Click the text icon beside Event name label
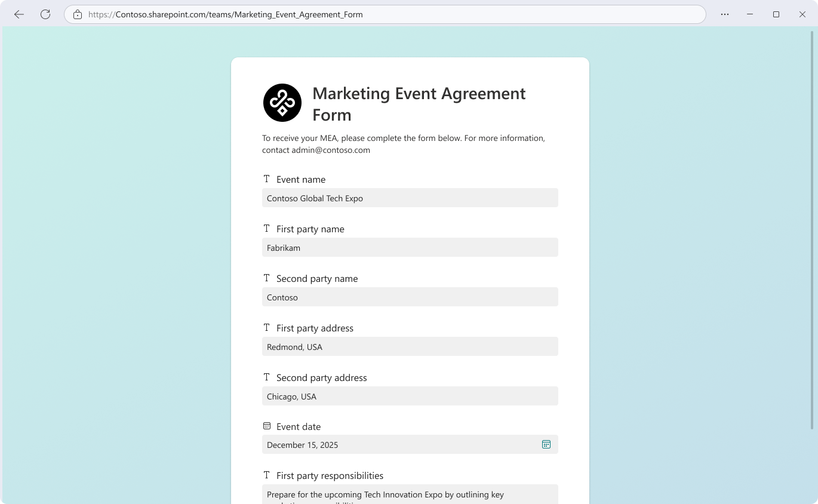818x504 pixels. point(267,179)
